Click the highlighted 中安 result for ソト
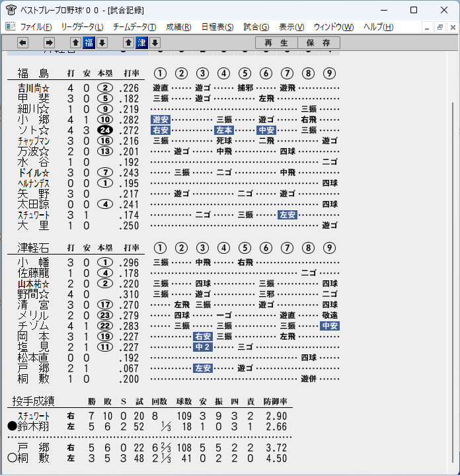The height and width of the screenshot is (476, 460). tap(266, 130)
